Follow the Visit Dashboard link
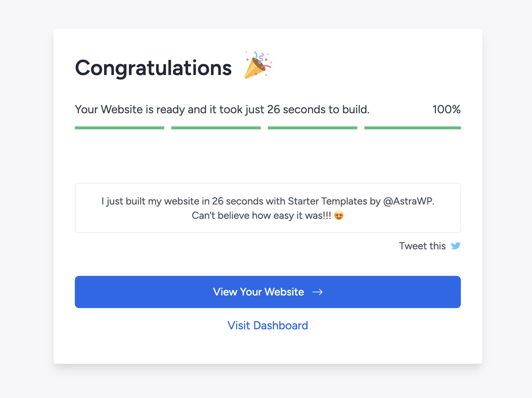Viewport: 532px width, 398px height. (x=268, y=325)
